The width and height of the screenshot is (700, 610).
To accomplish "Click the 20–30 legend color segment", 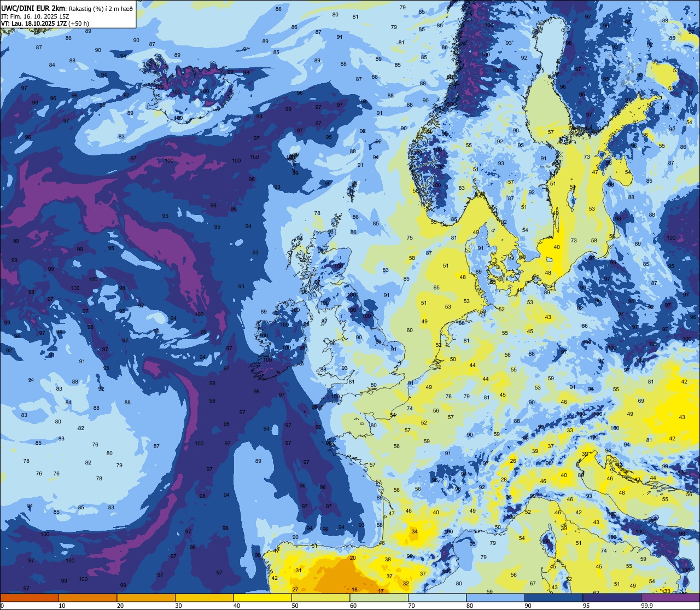I will pos(146,597).
